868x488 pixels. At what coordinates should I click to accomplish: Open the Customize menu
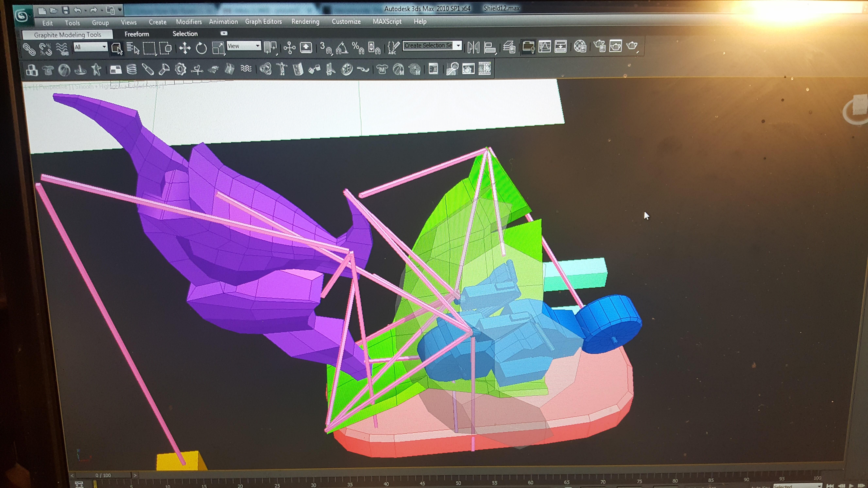coord(346,22)
